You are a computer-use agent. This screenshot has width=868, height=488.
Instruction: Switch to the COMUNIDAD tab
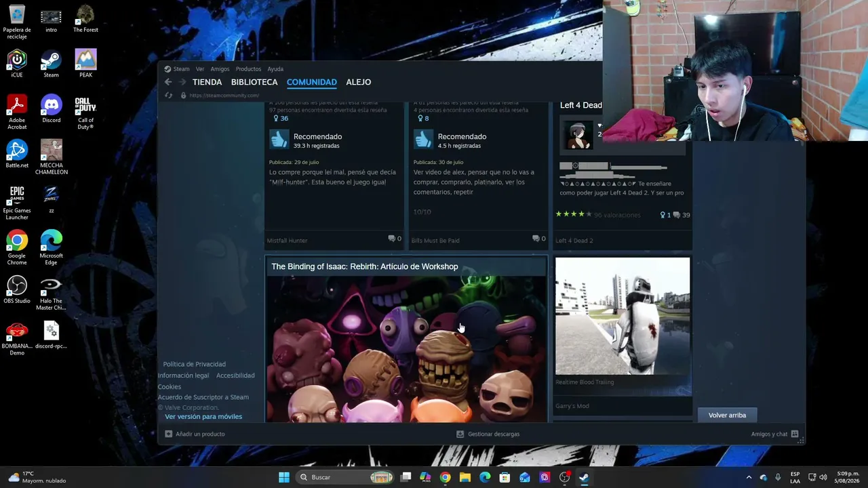312,82
